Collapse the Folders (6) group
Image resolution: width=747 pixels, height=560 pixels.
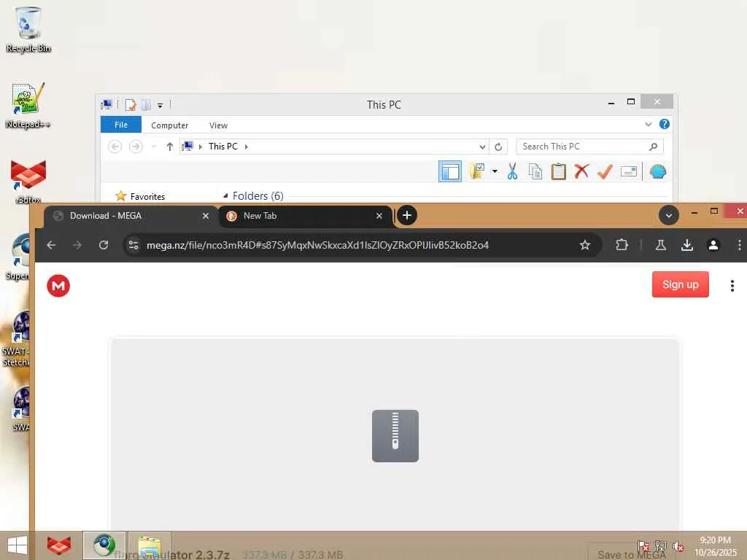pyautogui.click(x=225, y=195)
